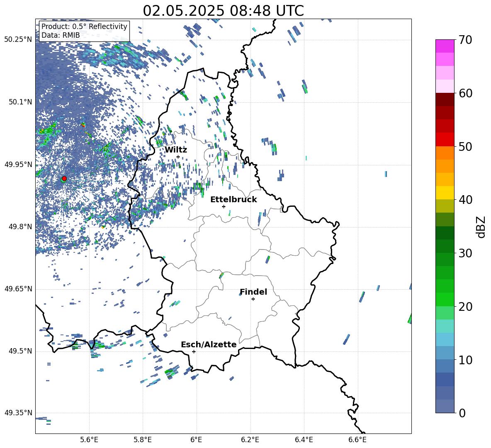Click the top magenta colorbar swatch below 70

(x=445, y=46)
